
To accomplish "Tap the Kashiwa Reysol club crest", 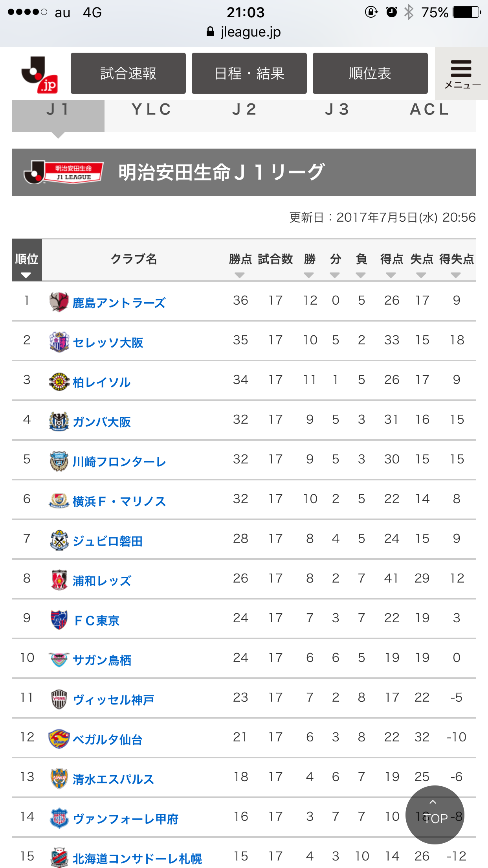I will pyautogui.click(x=59, y=381).
